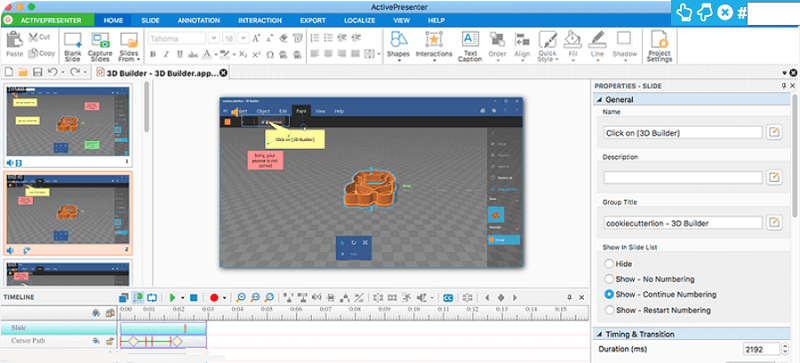Increase the font size
This screenshot has width=800, height=363.
point(256,38)
